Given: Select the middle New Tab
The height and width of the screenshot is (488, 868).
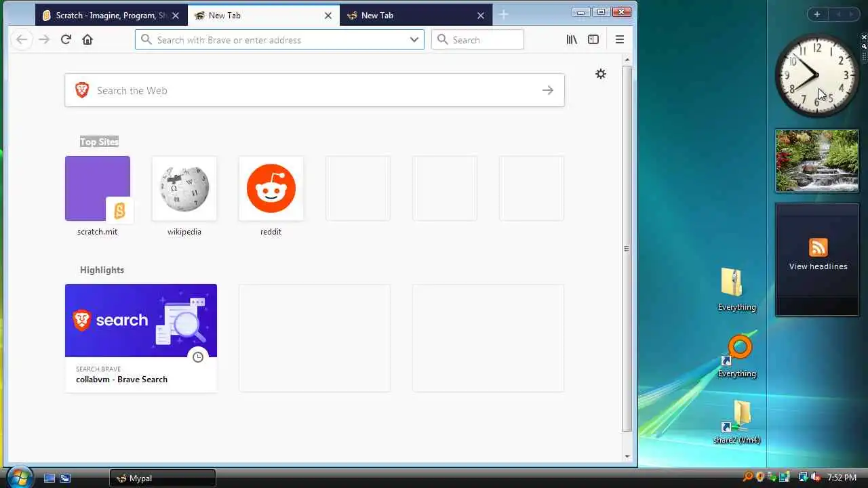Looking at the screenshot, I should [263, 15].
